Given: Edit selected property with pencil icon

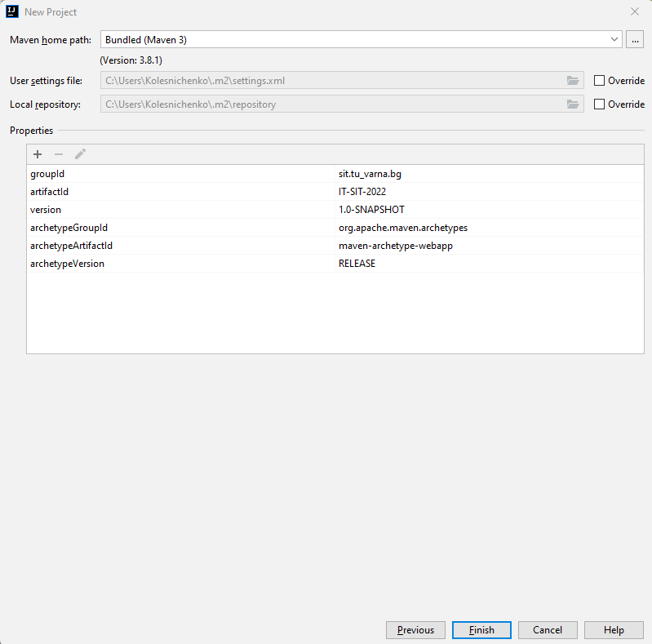Looking at the screenshot, I should coord(80,154).
